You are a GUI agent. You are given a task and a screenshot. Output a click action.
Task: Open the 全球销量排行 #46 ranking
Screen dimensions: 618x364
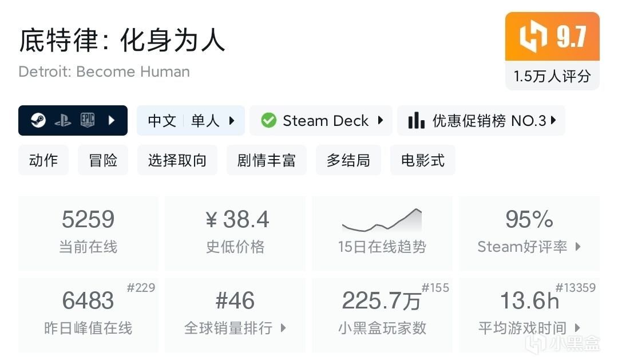[235, 315]
